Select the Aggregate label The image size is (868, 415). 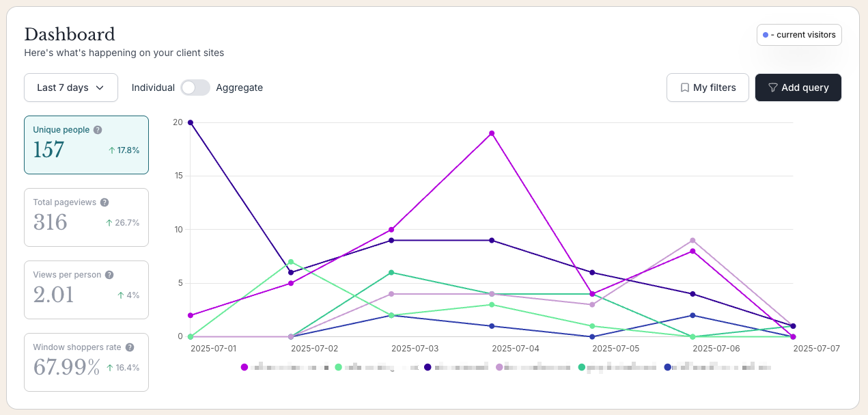(239, 88)
